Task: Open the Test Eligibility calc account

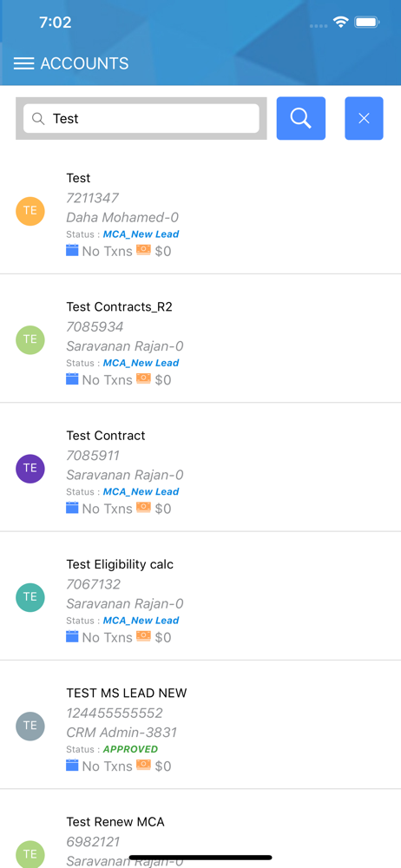Action: 120,564
